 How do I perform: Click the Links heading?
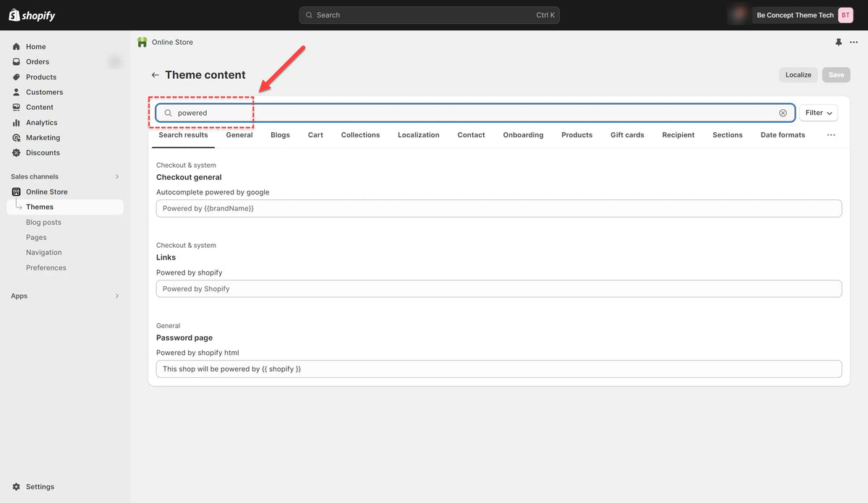click(166, 257)
